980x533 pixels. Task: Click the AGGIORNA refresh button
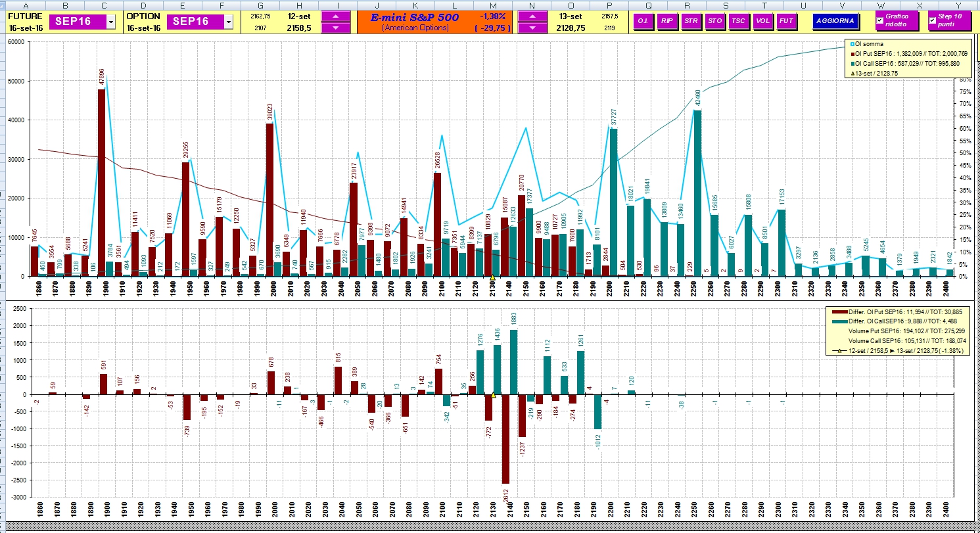click(x=835, y=21)
